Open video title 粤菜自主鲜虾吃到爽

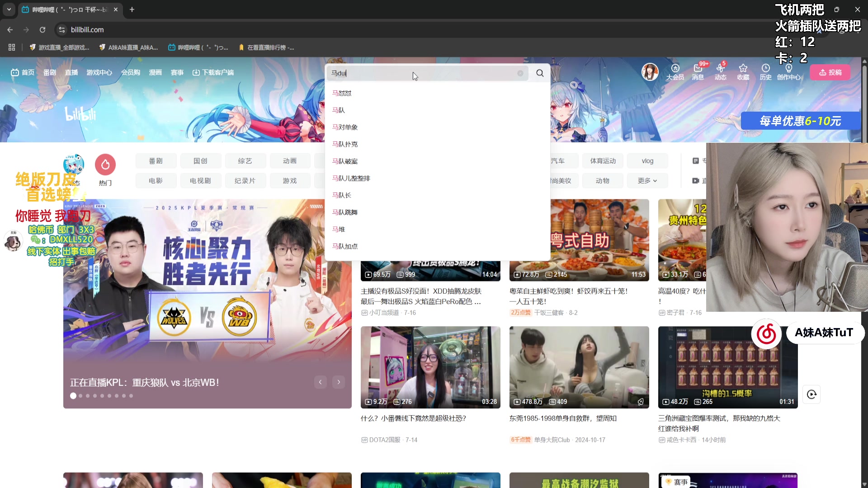(x=569, y=296)
